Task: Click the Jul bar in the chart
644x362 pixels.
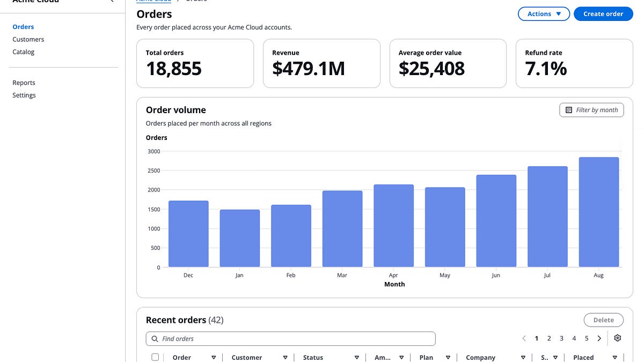Action: [x=547, y=217]
